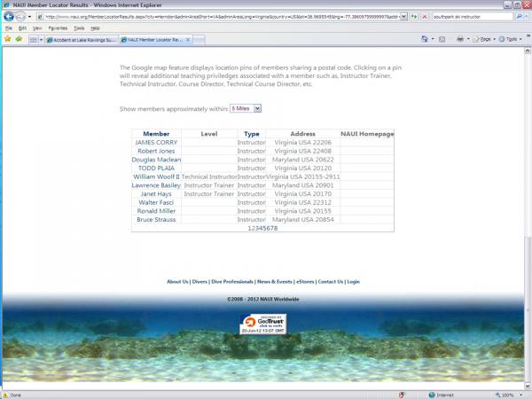Click 'Technical Instructor' level cell
532x399 pixels.
tap(209, 176)
